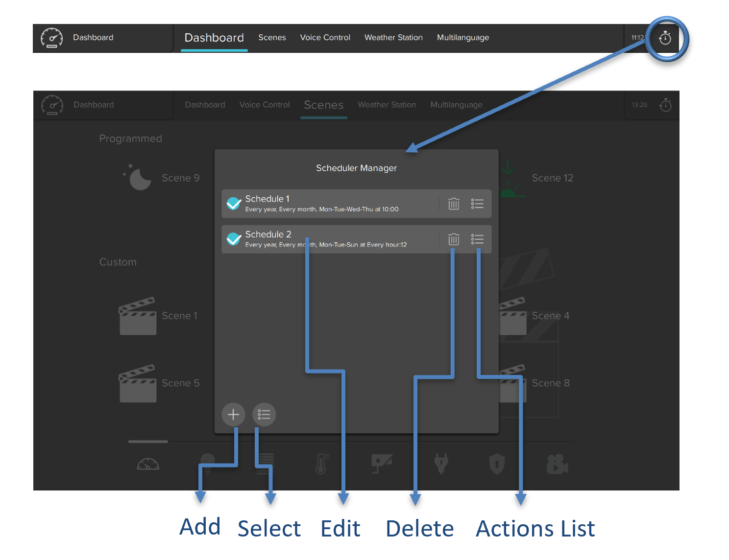Activate Scene 9 with the moon icon
Screen dimensions: 729x560
(x=139, y=178)
